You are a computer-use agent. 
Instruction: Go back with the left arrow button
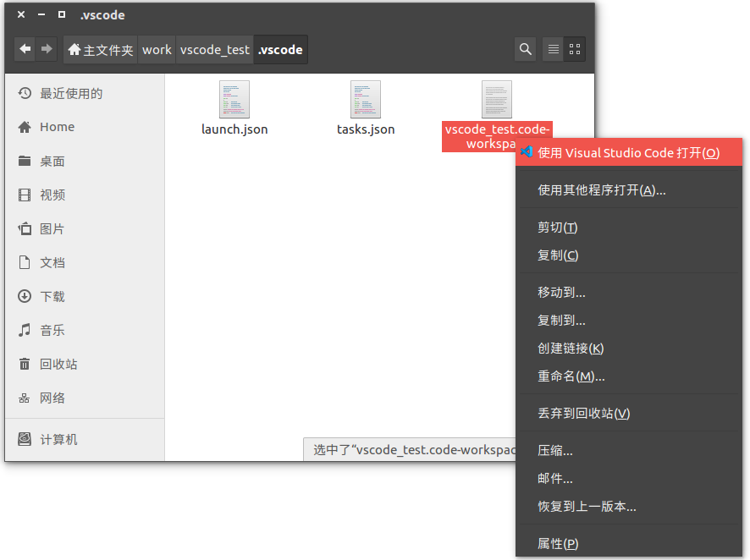click(25, 49)
